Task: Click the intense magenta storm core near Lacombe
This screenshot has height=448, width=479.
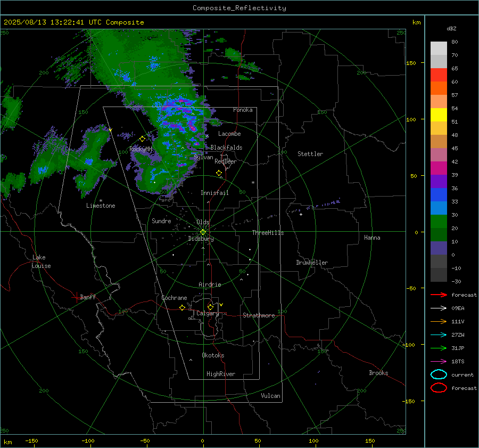Action: (193, 128)
